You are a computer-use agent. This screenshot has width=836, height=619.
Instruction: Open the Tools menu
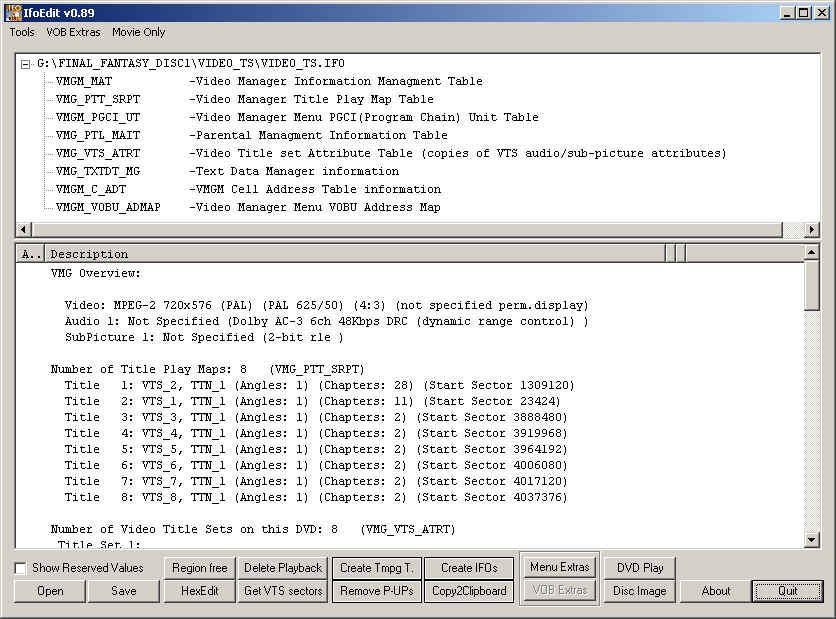click(22, 32)
